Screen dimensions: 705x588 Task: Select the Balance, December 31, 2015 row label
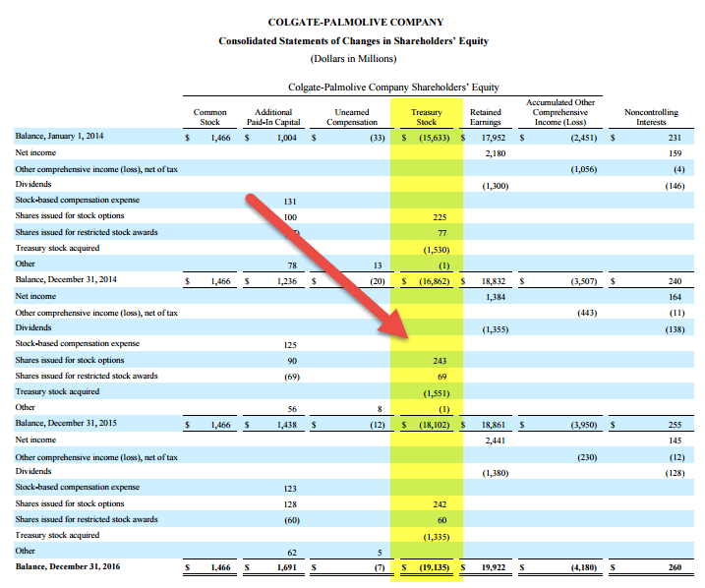click(66, 423)
